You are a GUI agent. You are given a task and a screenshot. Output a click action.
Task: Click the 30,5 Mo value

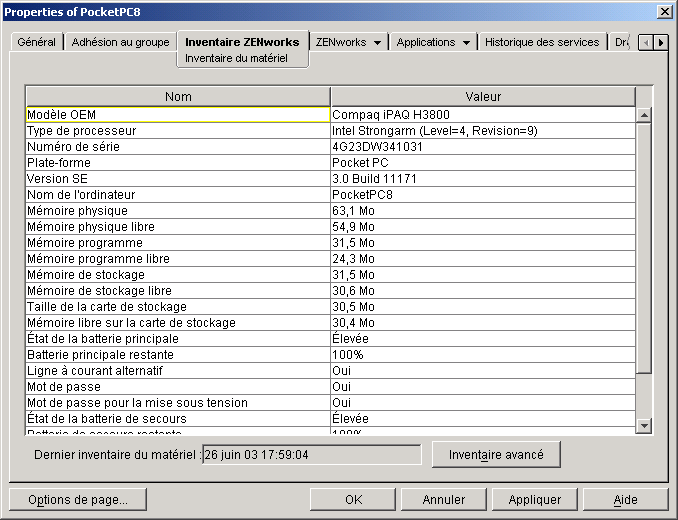pyautogui.click(x=483, y=306)
